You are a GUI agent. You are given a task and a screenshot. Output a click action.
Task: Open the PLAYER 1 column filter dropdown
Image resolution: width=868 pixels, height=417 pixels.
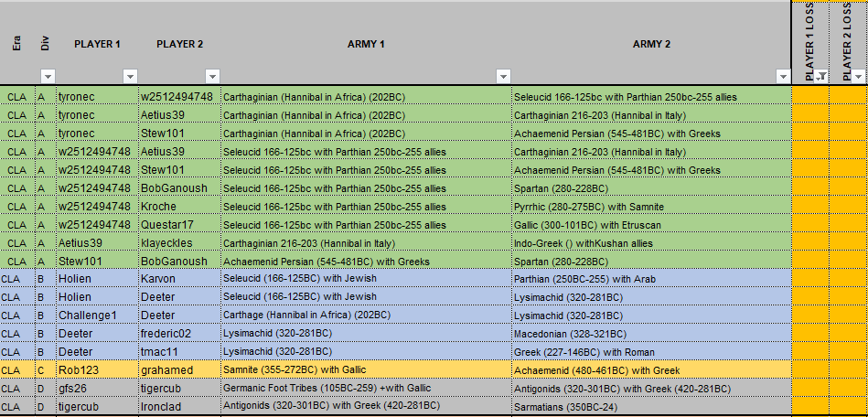coord(130,76)
